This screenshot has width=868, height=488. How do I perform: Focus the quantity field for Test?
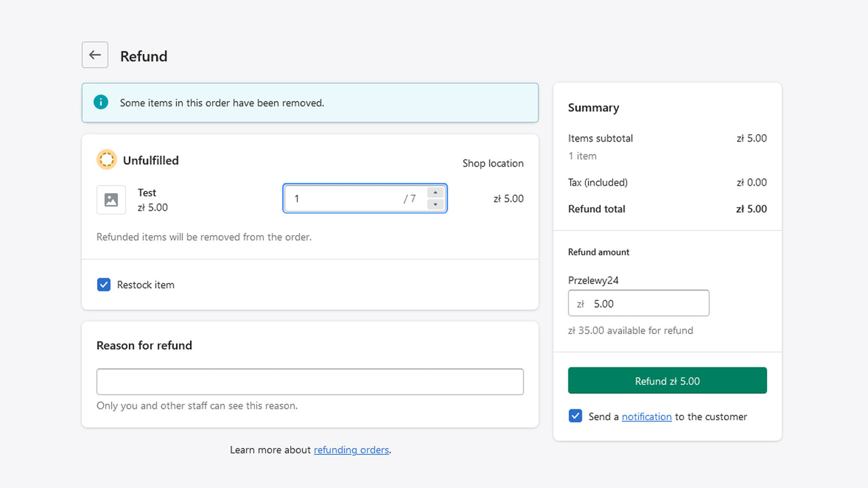pyautogui.click(x=365, y=199)
